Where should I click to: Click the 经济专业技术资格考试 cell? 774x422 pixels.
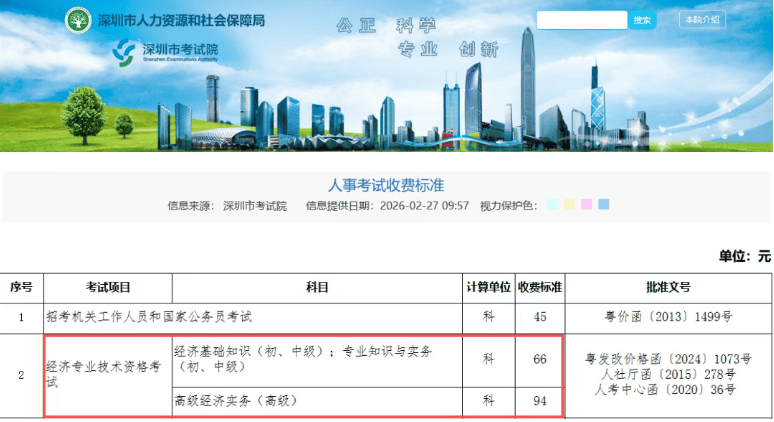pos(108,375)
